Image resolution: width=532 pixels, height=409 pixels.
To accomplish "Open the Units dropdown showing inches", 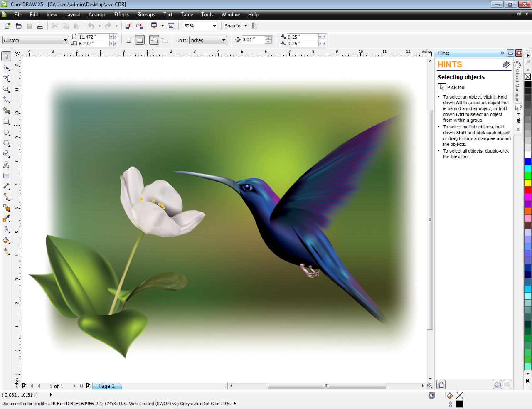I will pyautogui.click(x=208, y=40).
